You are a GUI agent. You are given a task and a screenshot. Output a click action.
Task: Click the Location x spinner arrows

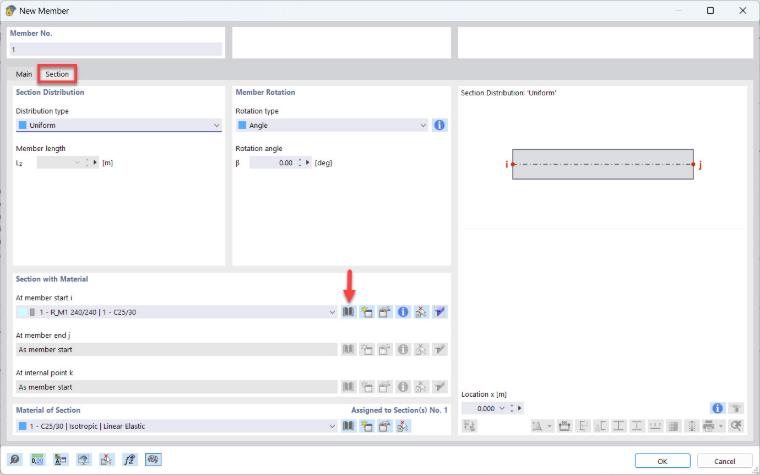pos(512,409)
